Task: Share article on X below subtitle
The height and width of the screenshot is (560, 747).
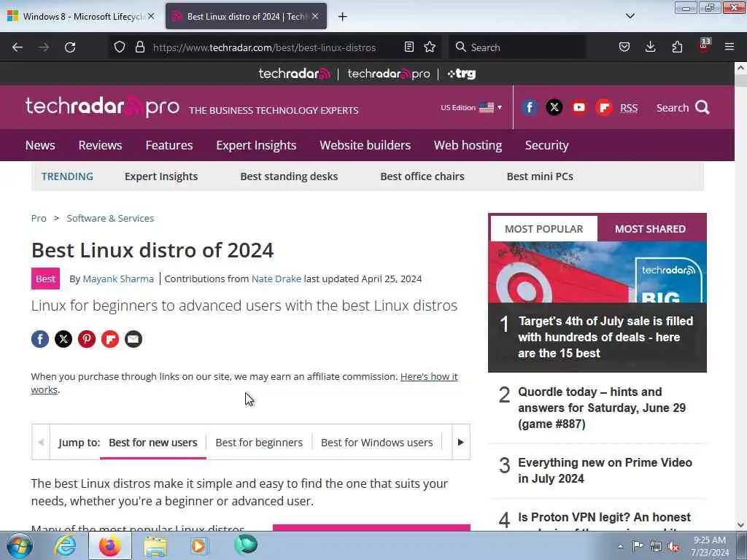Action: [x=63, y=339]
